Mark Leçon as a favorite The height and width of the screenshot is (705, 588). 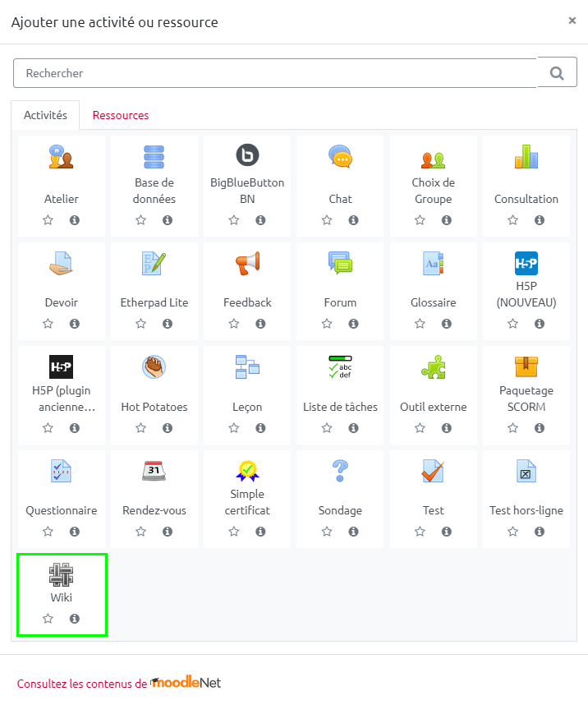pos(234,428)
